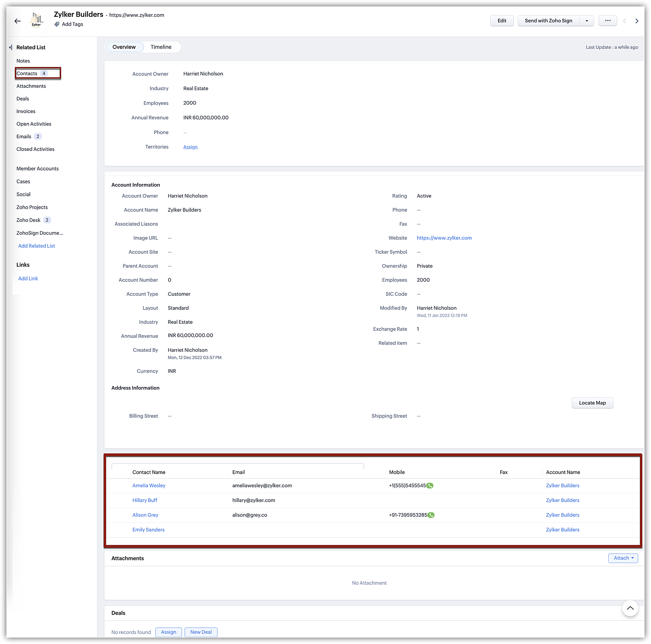The image size is (651, 644).
Task: Open the Assign link under Territories
Action: coord(190,147)
